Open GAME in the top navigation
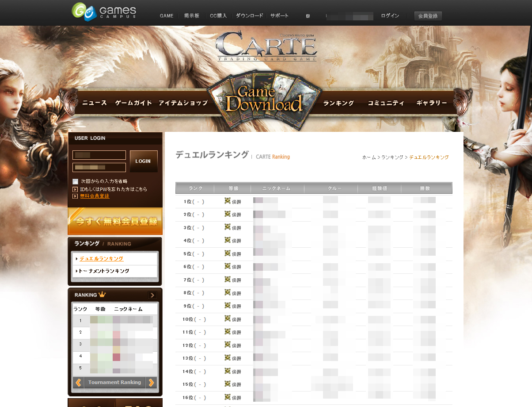 click(x=167, y=16)
